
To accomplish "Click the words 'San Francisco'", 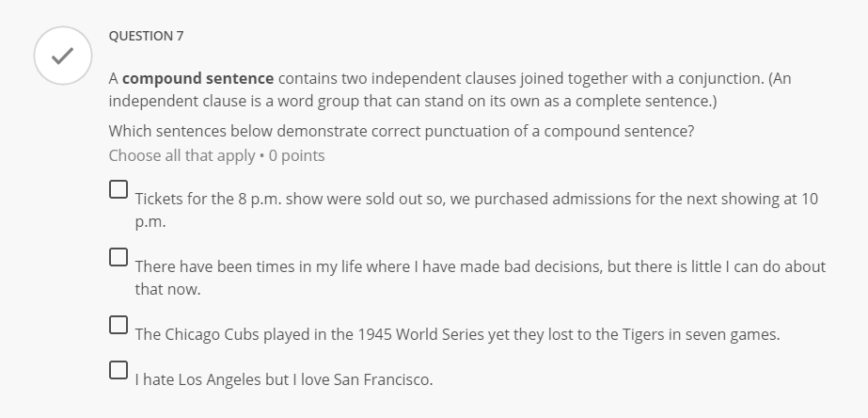I will [x=383, y=379].
